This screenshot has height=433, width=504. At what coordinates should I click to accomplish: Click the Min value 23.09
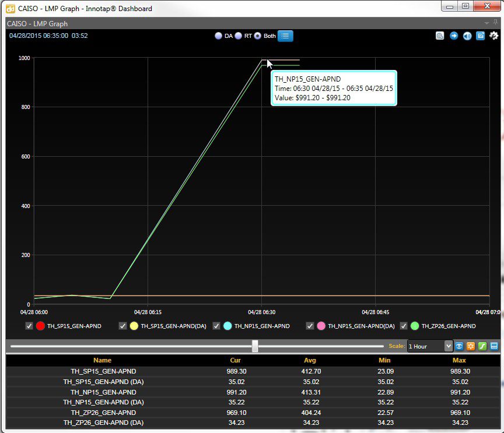tap(386, 371)
